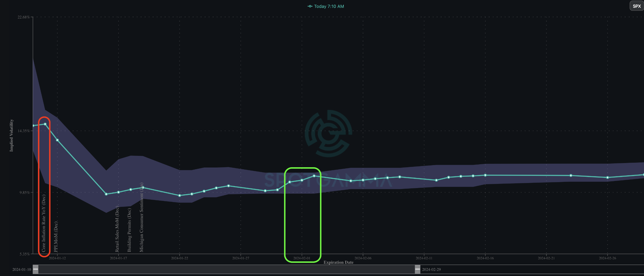This screenshot has height=276, width=644.
Task: Click the '2024-02-26' x-axis date label
Action: 608,258
